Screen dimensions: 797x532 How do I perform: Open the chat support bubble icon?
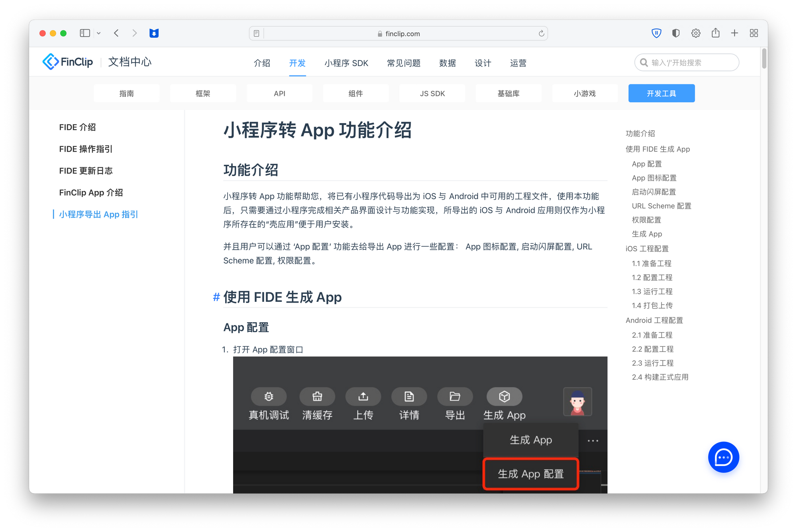(x=724, y=457)
